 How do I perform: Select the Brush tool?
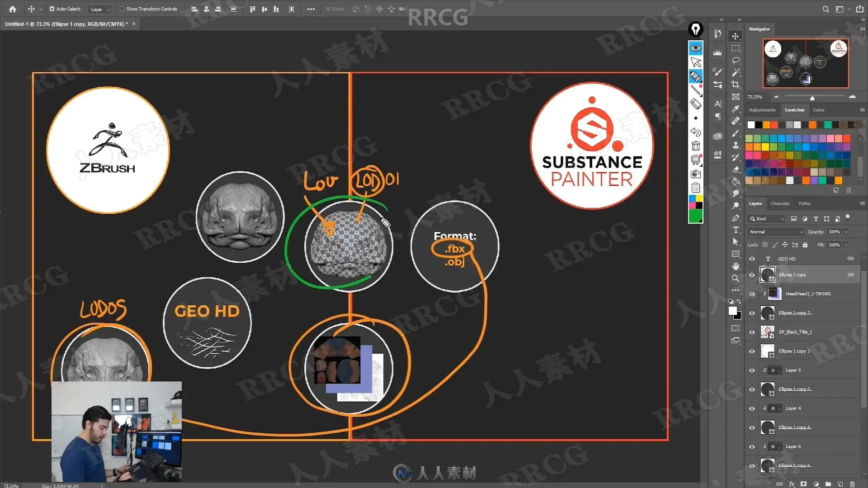[x=736, y=133]
